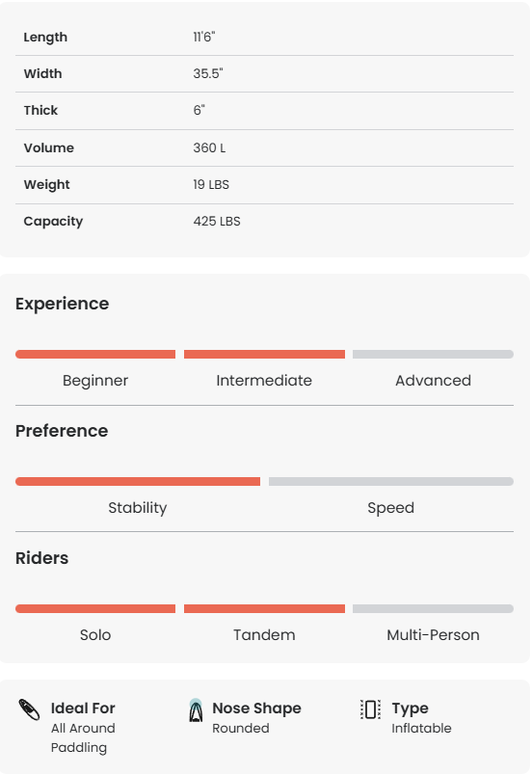Click the Experience section heading
This screenshot has height=775, width=532.
(63, 304)
